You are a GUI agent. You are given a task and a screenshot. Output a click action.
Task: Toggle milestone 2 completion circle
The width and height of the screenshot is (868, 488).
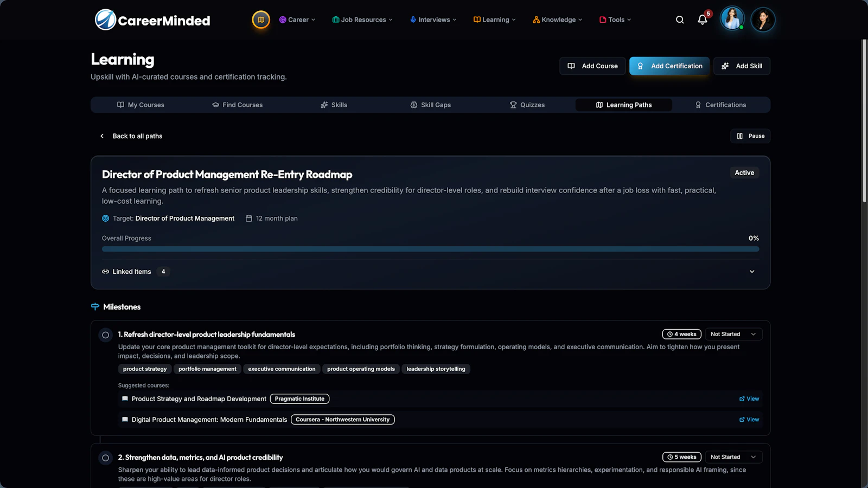pos(106,458)
